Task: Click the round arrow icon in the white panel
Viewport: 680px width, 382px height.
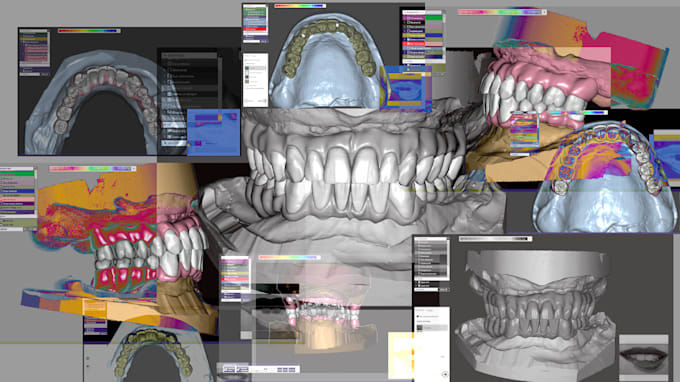Action: coord(445,374)
